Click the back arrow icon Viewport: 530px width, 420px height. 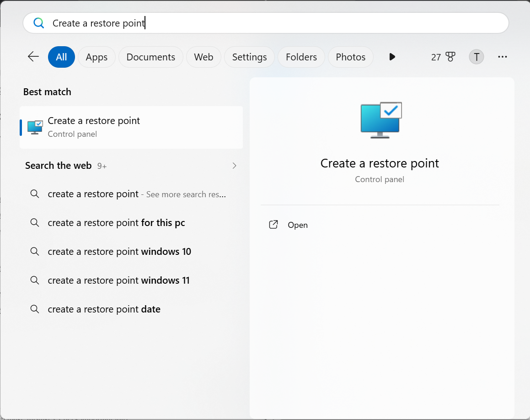[33, 56]
